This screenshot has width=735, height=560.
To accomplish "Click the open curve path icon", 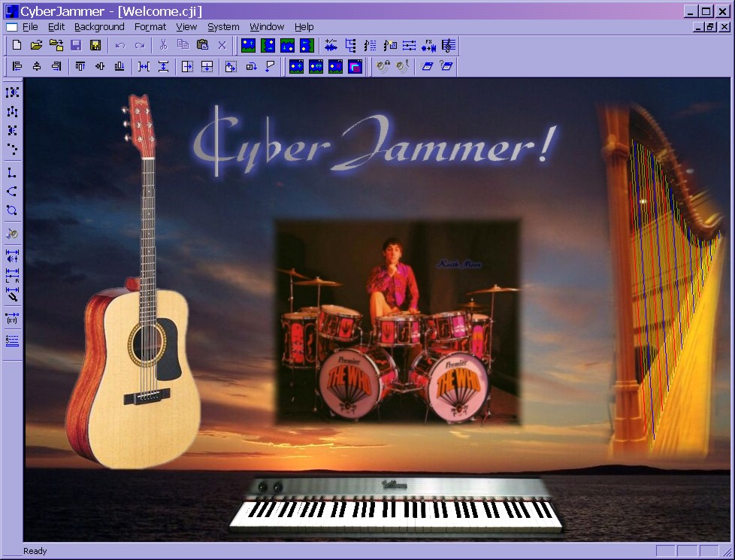I will (x=12, y=192).
